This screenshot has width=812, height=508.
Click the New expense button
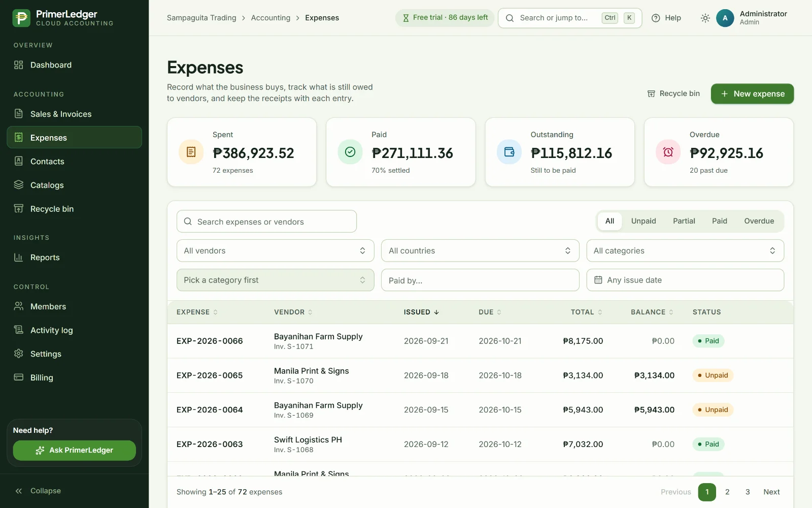coord(752,94)
